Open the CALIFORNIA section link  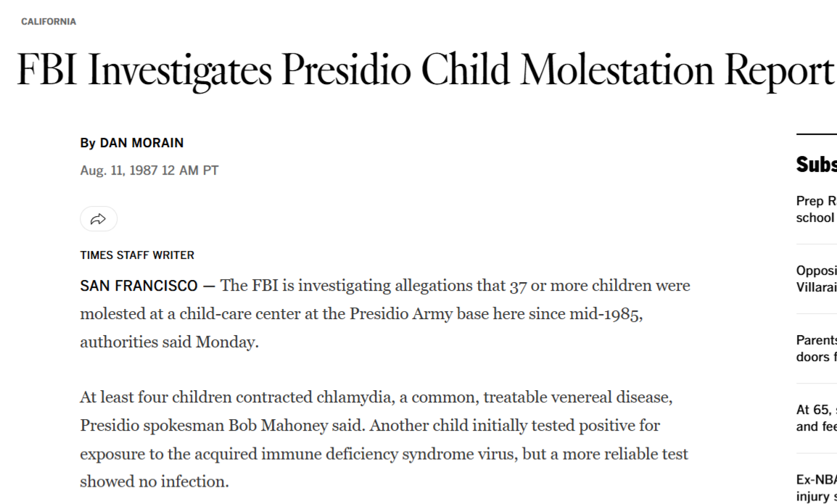pos(49,22)
